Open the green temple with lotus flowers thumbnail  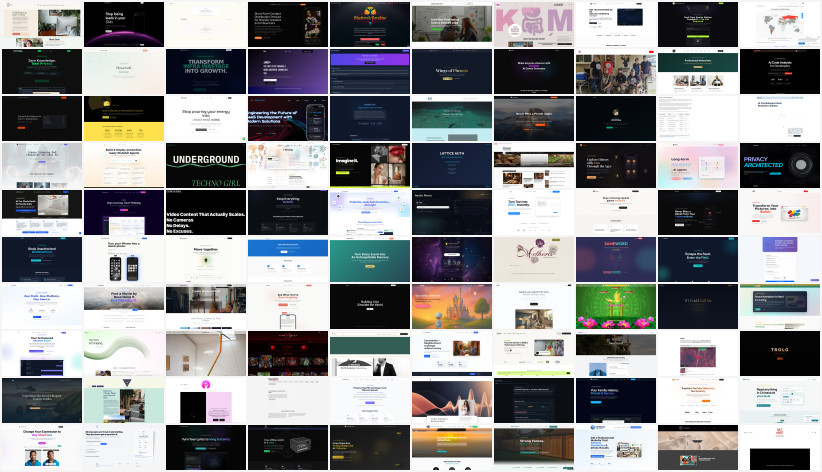[x=616, y=306]
